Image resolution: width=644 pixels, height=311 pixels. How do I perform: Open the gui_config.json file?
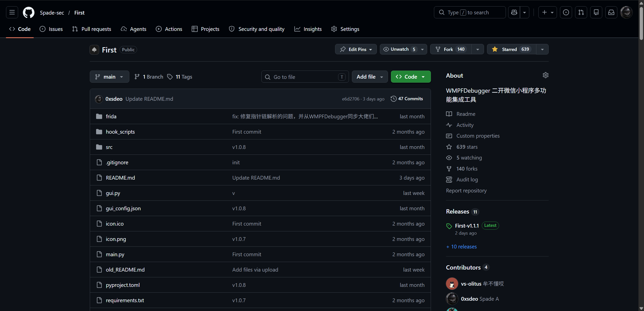click(x=123, y=208)
